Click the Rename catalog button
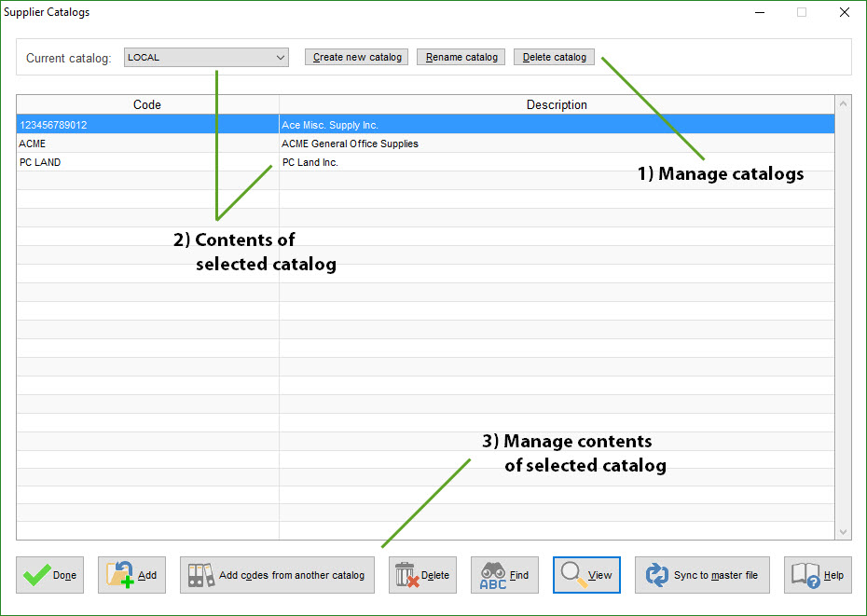The width and height of the screenshot is (867, 616). (461, 57)
